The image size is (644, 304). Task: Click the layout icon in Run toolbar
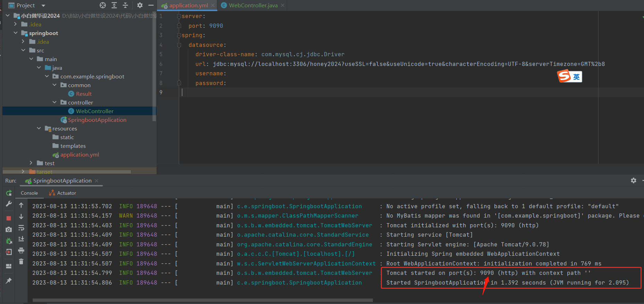pyautogui.click(x=9, y=266)
